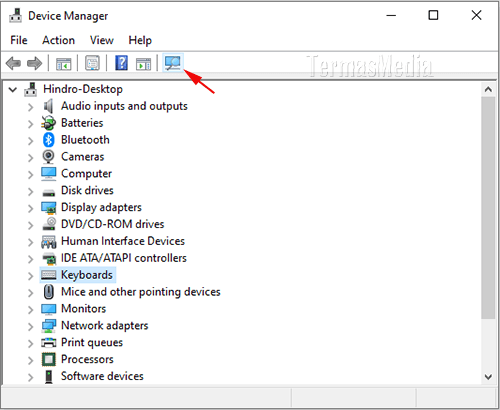500x410 pixels.
Task: Click the Audio inputs speaker icon
Action: coord(48,106)
